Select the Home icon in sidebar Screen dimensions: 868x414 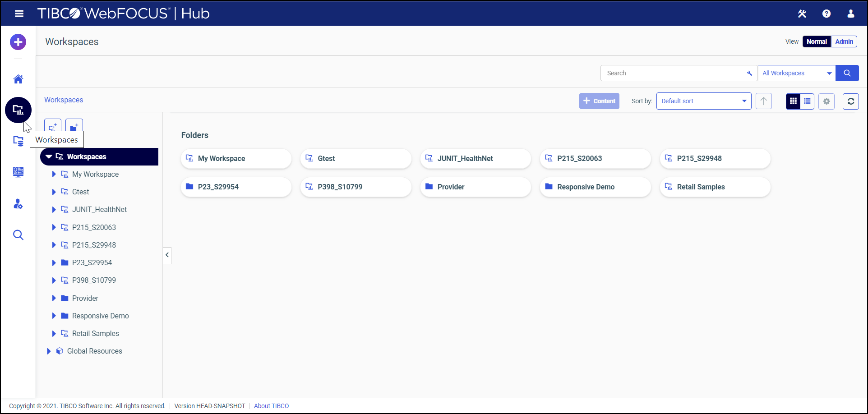(18, 78)
